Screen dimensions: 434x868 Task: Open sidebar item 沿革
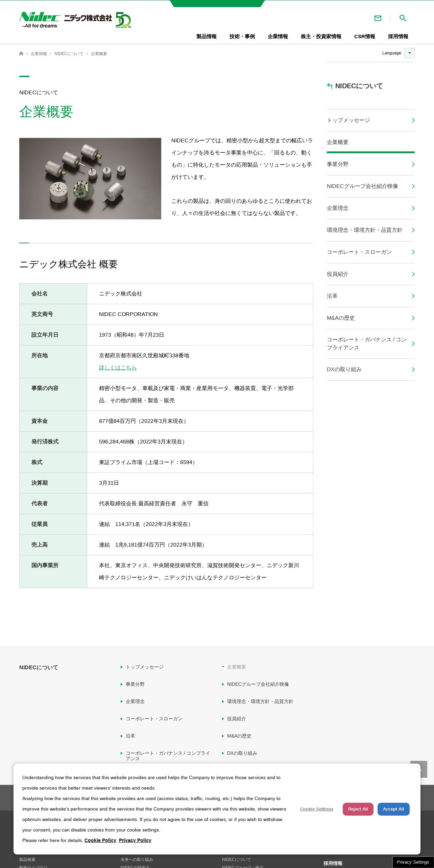pos(371,296)
